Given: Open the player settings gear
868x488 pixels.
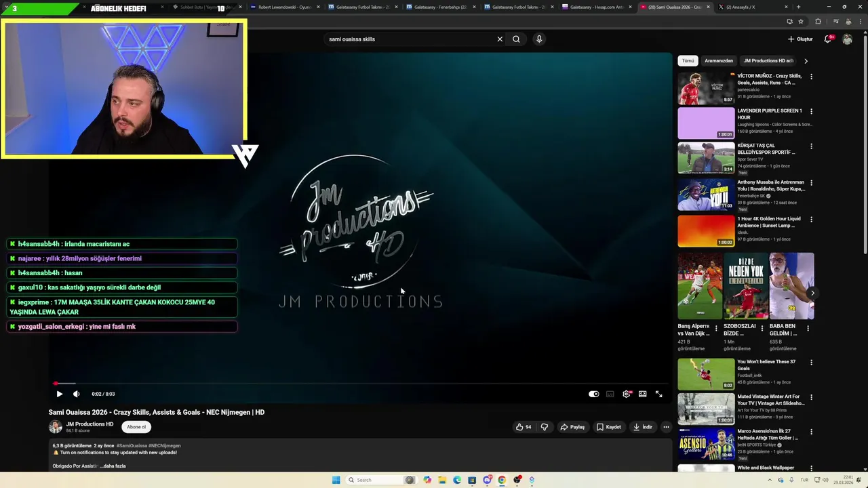Looking at the screenshot, I should tap(627, 394).
